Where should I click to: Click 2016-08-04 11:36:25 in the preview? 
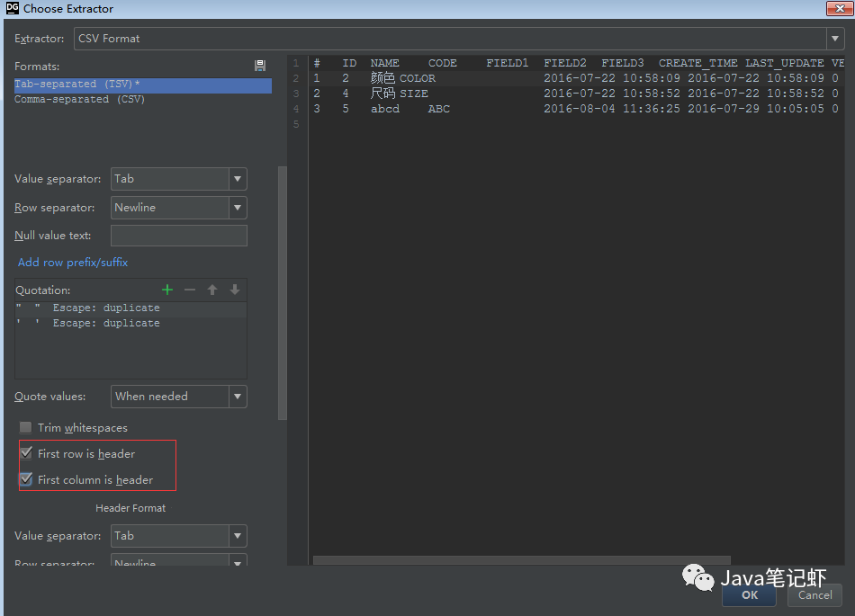(x=612, y=109)
